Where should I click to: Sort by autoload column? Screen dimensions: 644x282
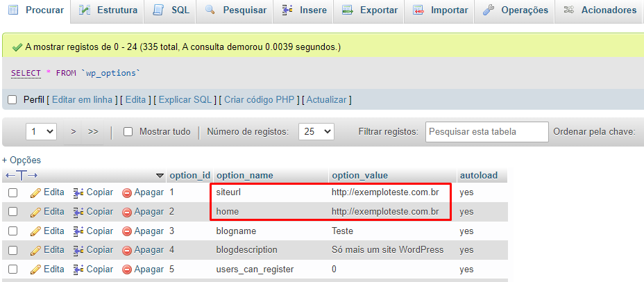pos(478,176)
